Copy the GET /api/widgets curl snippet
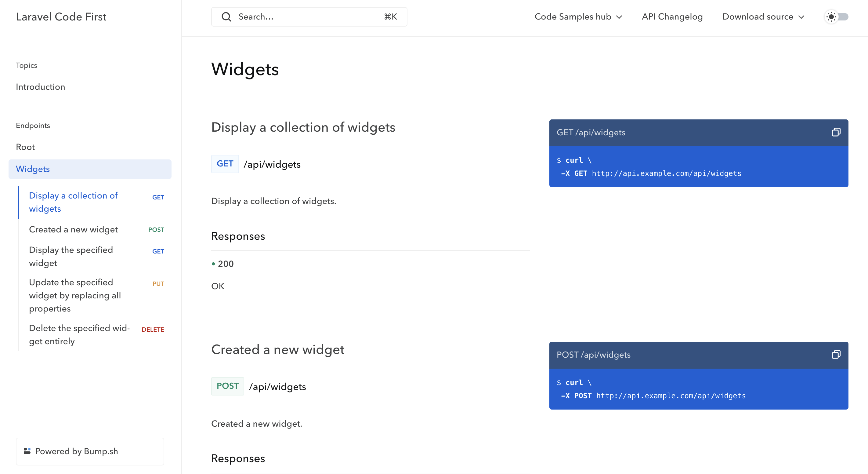Viewport: 868px width, 474px height. [x=836, y=132]
